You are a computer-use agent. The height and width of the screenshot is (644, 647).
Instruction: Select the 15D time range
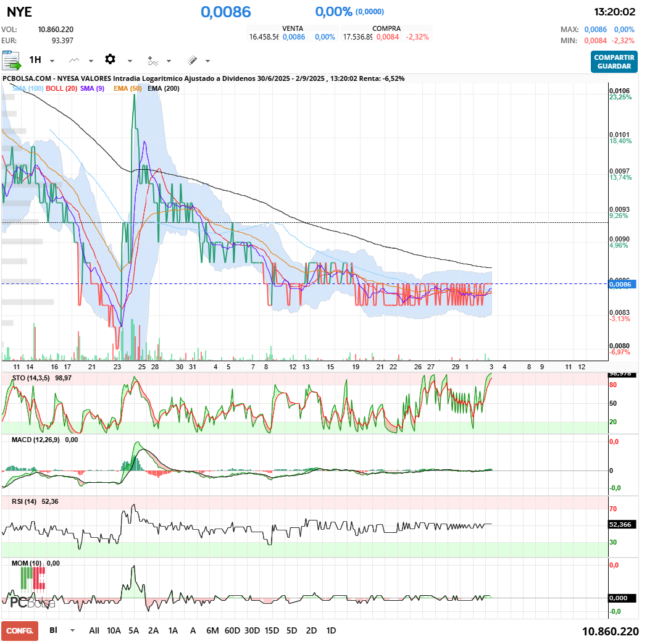point(272,631)
